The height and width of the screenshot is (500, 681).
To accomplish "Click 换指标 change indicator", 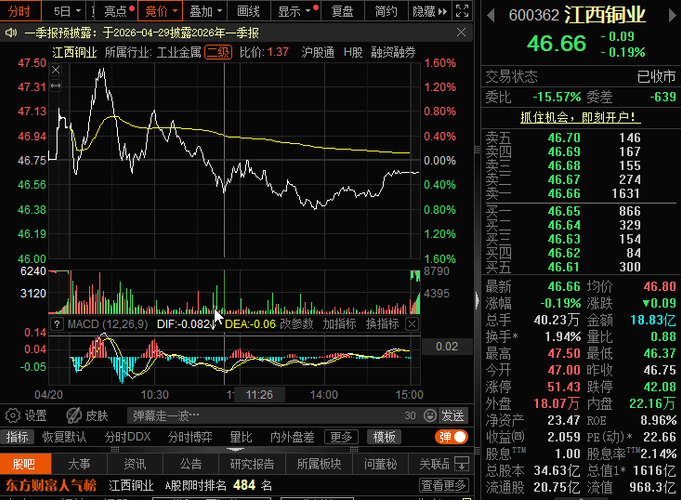I will point(383,324).
